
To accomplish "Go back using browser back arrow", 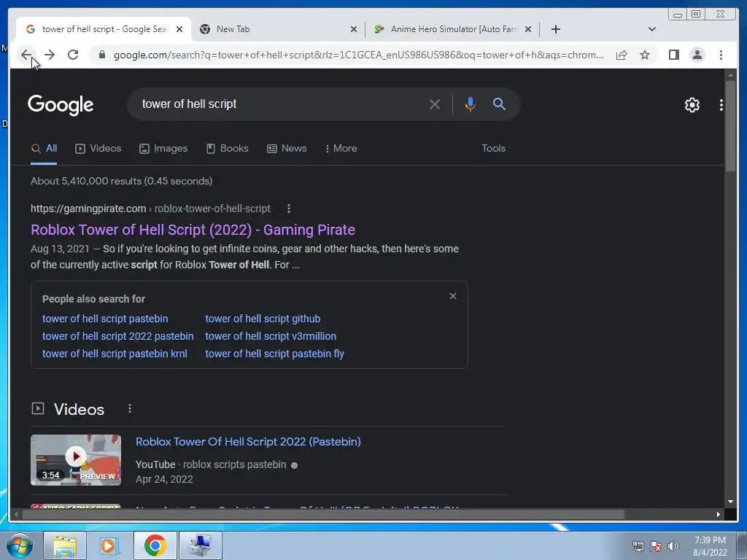I will pos(26,55).
